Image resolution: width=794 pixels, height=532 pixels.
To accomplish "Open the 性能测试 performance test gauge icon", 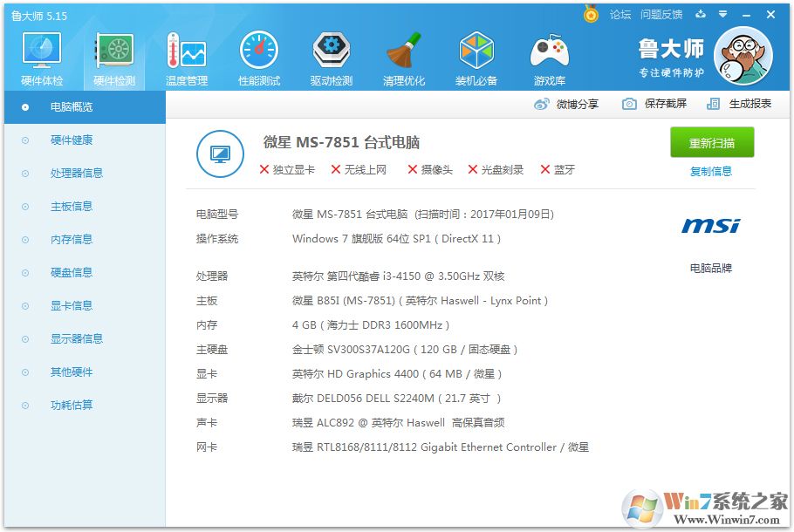I will pos(259,57).
